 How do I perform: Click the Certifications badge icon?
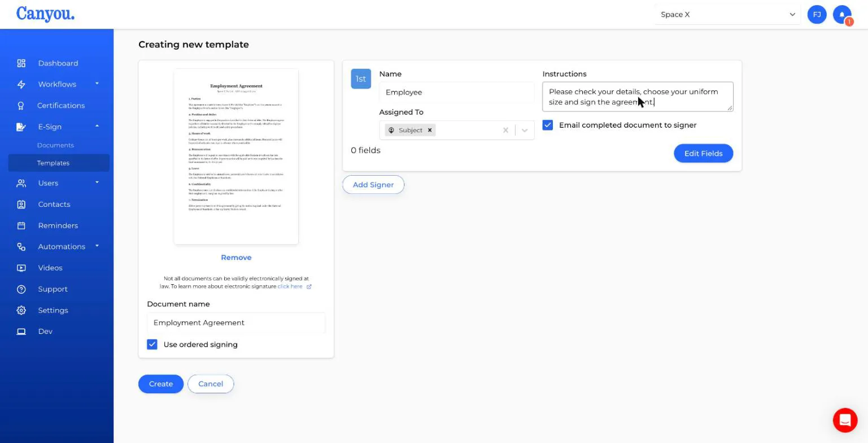tap(21, 106)
